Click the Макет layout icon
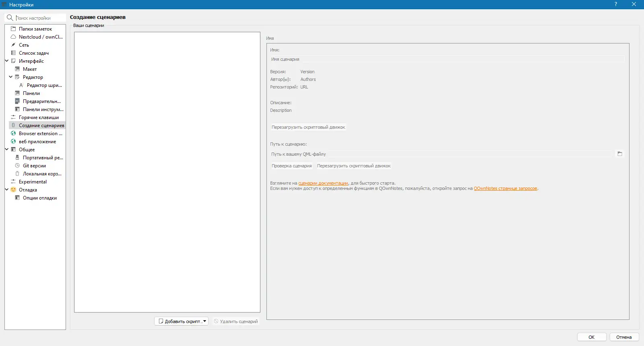644x346 pixels. click(17, 69)
